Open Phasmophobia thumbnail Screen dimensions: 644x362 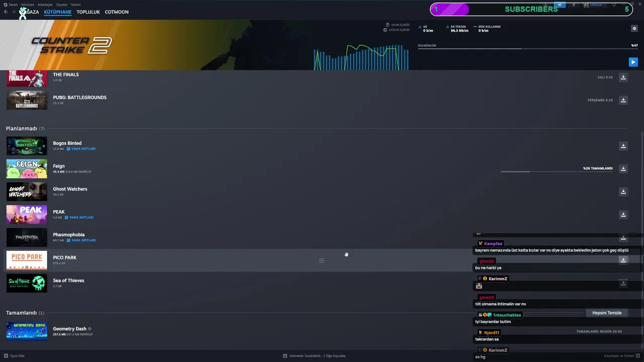27,237
